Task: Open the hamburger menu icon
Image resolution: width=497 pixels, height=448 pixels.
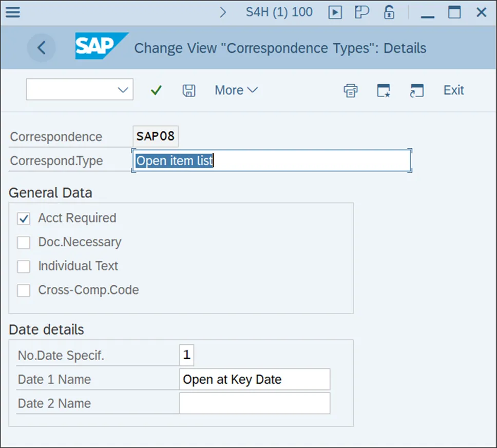Action: (12, 12)
